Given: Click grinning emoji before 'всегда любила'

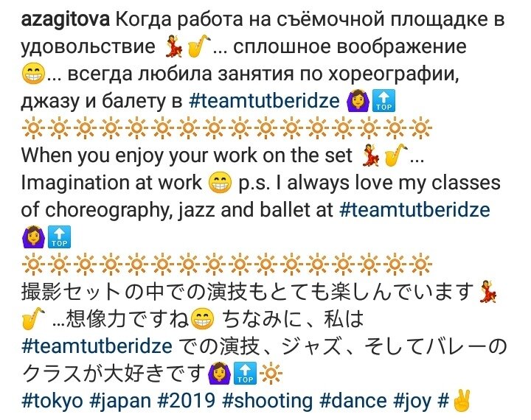Looking at the screenshot, I should (x=33, y=74).
